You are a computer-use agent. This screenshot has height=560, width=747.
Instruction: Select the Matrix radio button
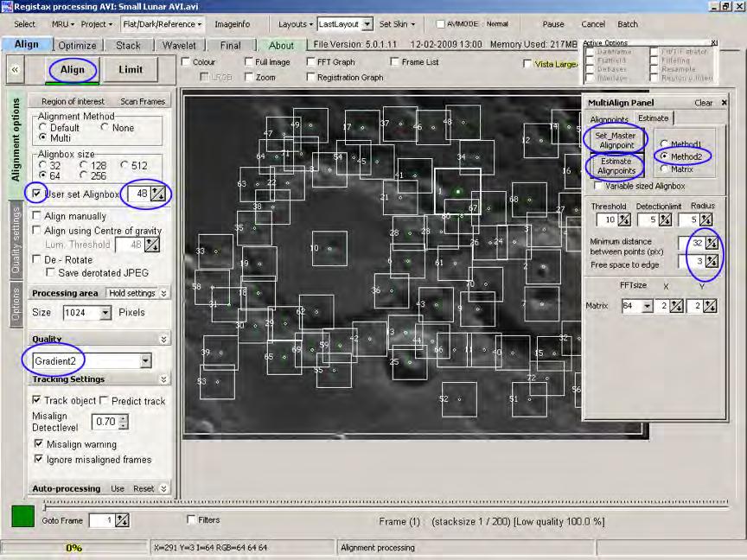(664, 169)
